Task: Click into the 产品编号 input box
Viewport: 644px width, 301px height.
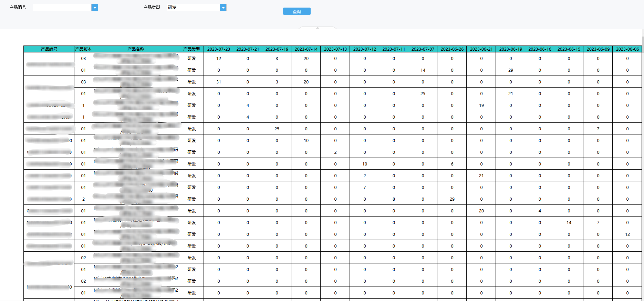Action: pos(62,8)
